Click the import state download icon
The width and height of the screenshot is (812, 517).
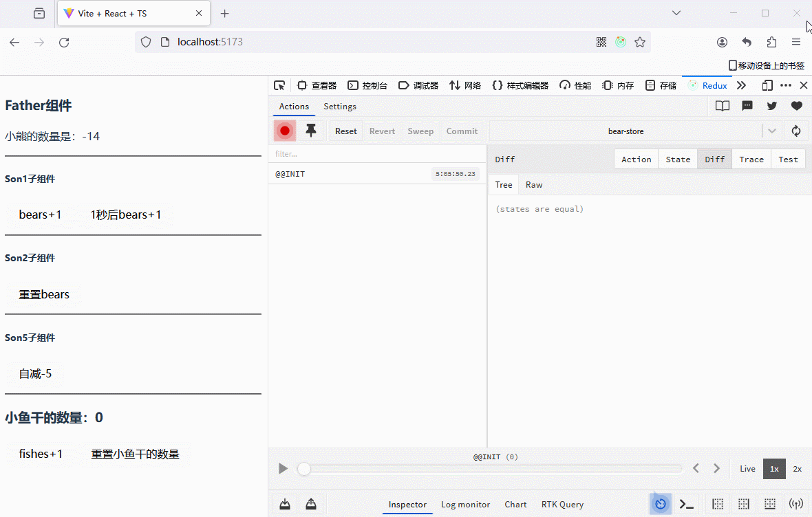[x=285, y=504]
